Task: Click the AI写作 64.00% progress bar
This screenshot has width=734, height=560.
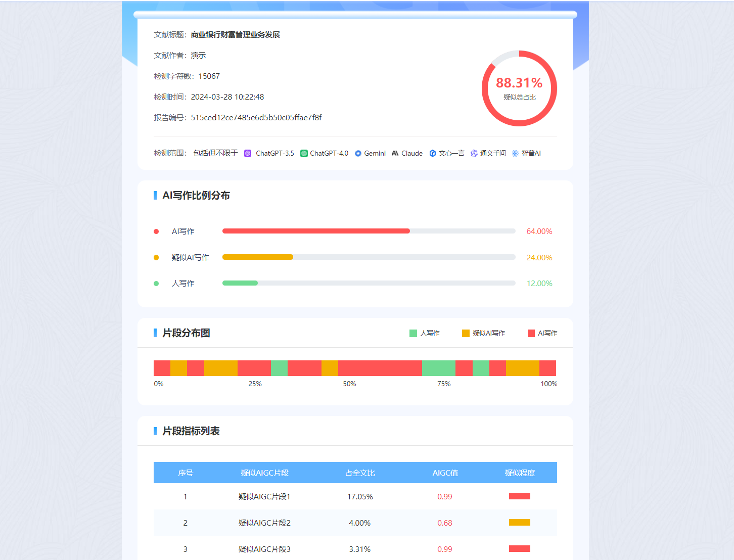Action: (x=316, y=230)
